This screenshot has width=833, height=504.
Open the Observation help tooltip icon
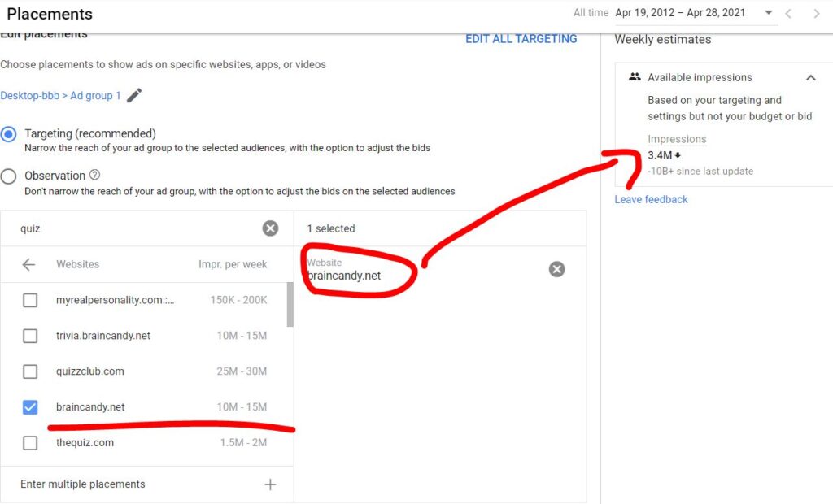(x=94, y=175)
